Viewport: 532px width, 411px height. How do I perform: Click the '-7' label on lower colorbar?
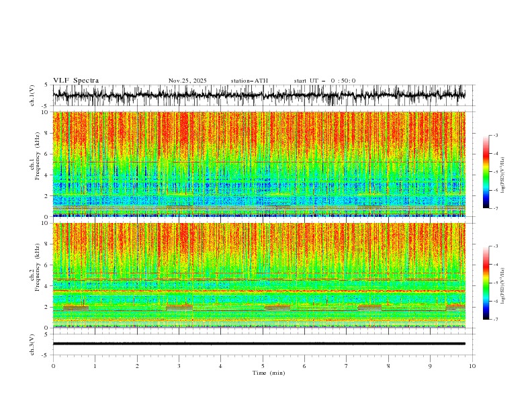(x=495, y=320)
